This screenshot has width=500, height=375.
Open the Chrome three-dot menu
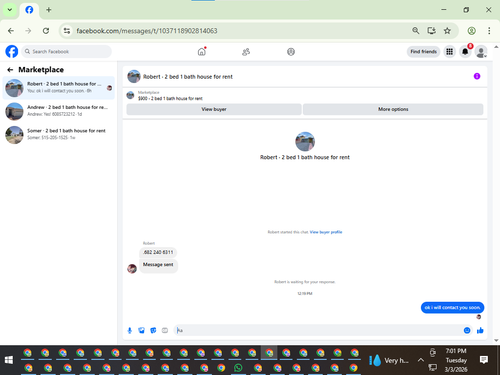[x=489, y=31]
